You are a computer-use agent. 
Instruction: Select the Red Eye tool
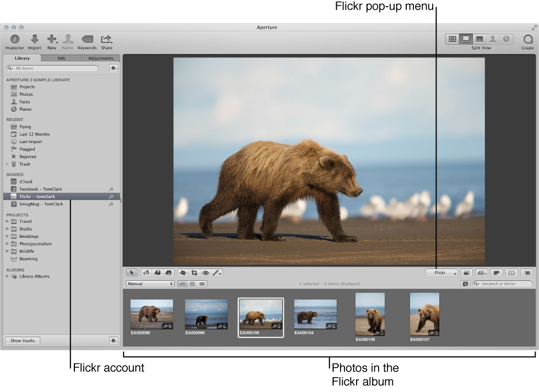(x=206, y=273)
